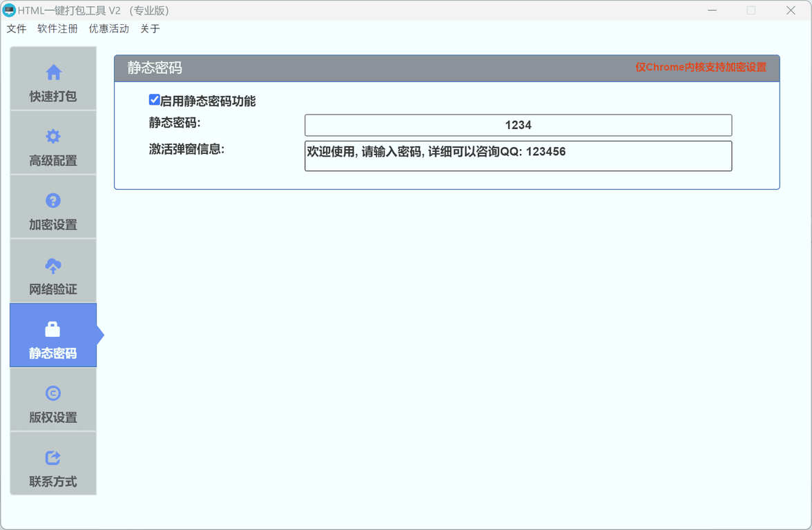The height and width of the screenshot is (530, 812).
Task: Open 版权设置 copyright icon
Action: pos(53,393)
